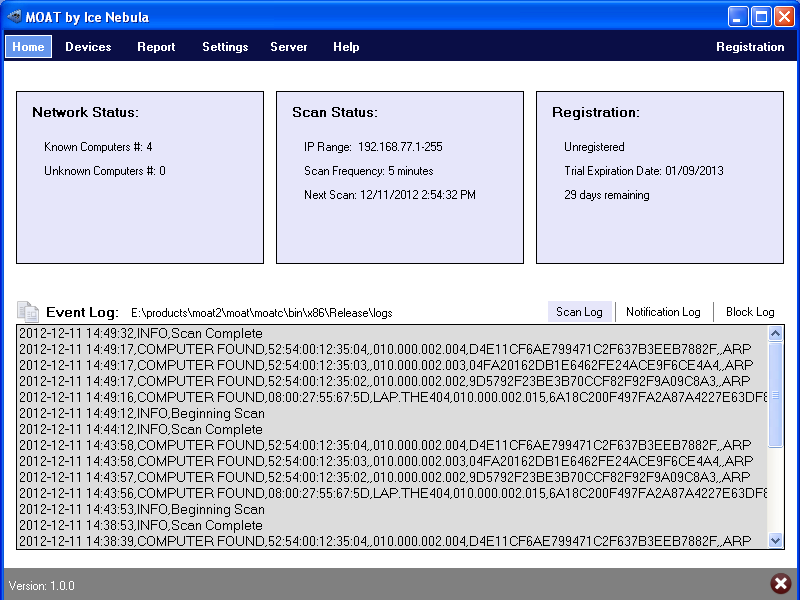
Task: Click the "Known Computers #: 4" text
Action: [x=98, y=147]
